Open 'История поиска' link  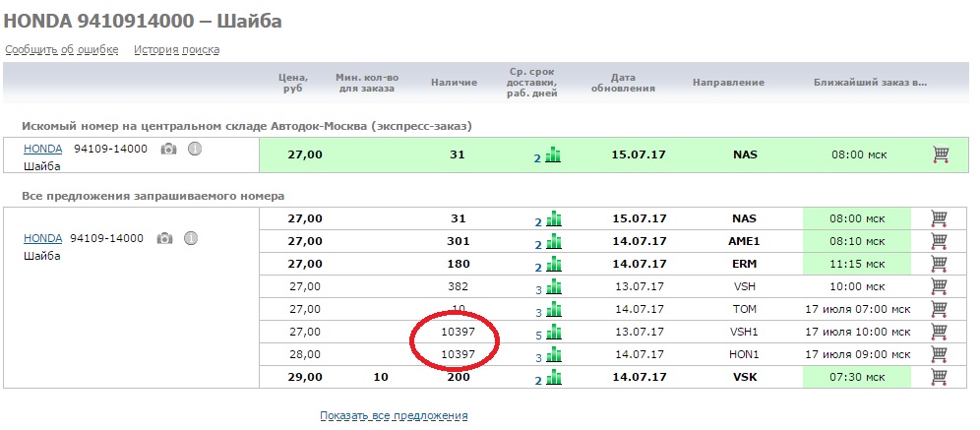[176, 49]
